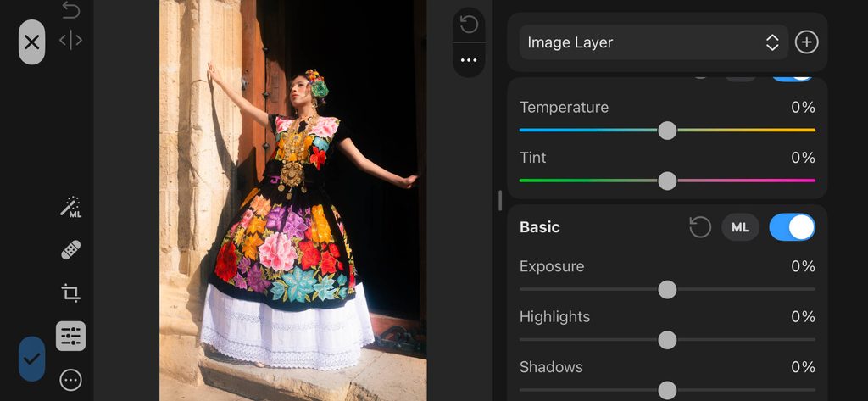Screen dimensions: 868x401
Task: Click the Temperature slider handle
Action: click(x=667, y=131)
